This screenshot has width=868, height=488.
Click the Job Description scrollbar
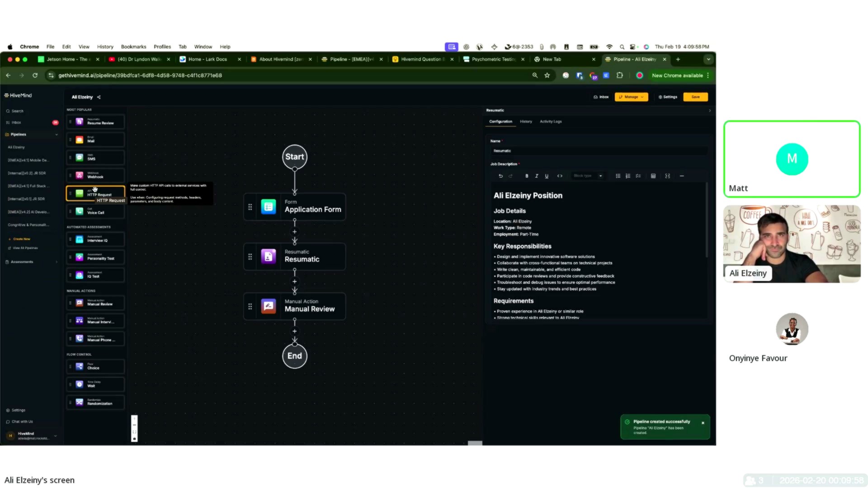point(707,221)
